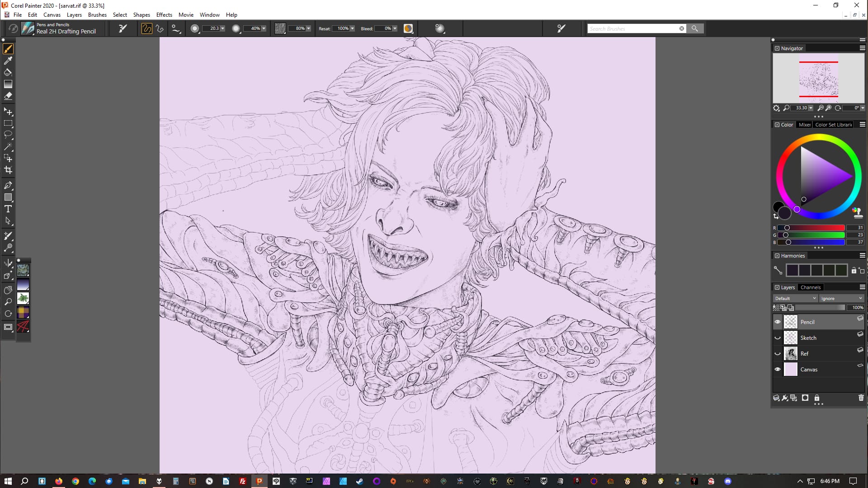This screenshot has height=488, width=868.
Task: Expand the Ignore composite depth dropdown
Action: pos(841,298)
